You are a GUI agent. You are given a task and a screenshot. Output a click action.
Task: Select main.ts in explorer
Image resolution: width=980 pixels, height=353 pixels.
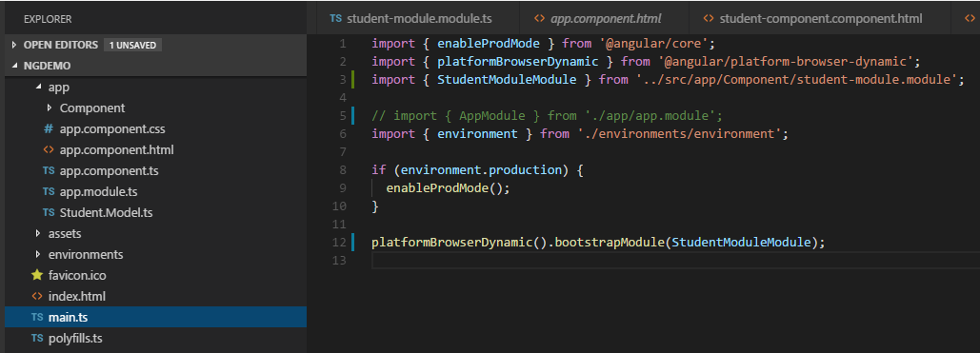155,318
